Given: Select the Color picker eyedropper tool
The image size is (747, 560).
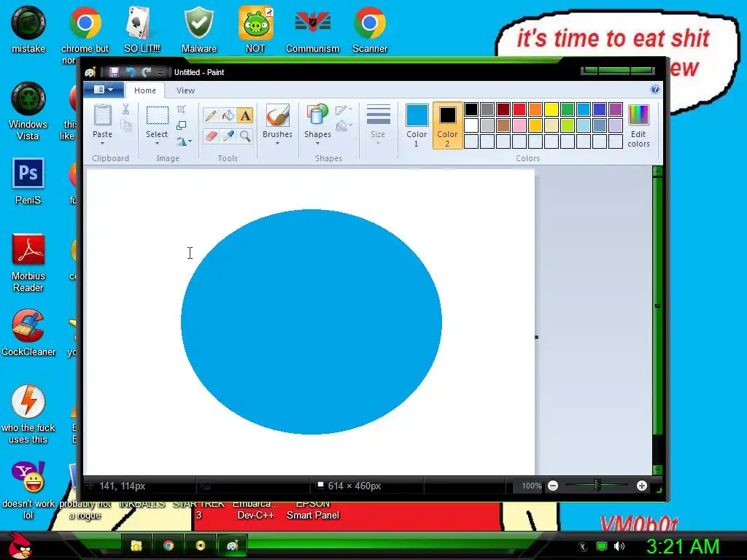Looking at the screenshot, I should point(228,136).
